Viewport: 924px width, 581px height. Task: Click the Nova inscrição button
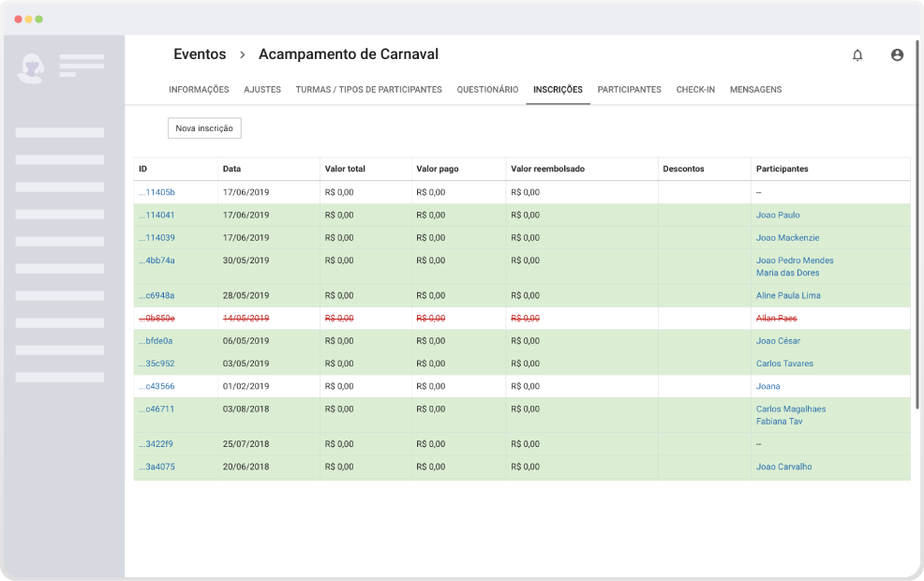[204, 128]
